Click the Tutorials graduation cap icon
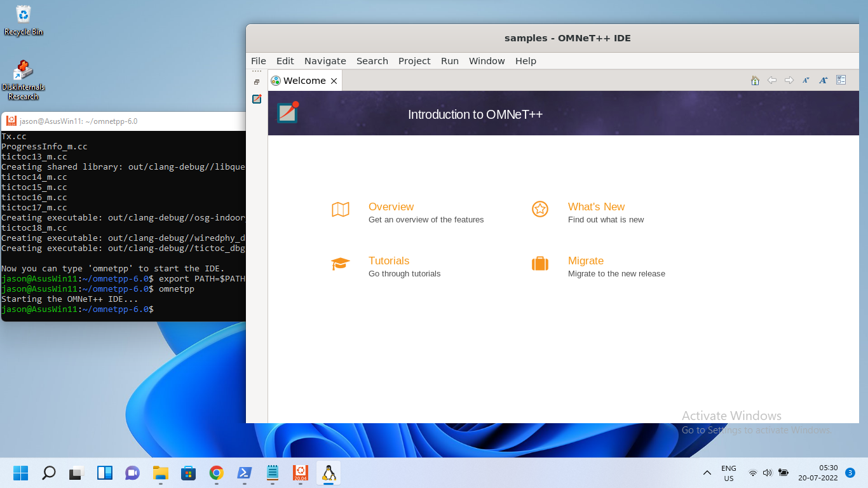 [x=341, y=264]
